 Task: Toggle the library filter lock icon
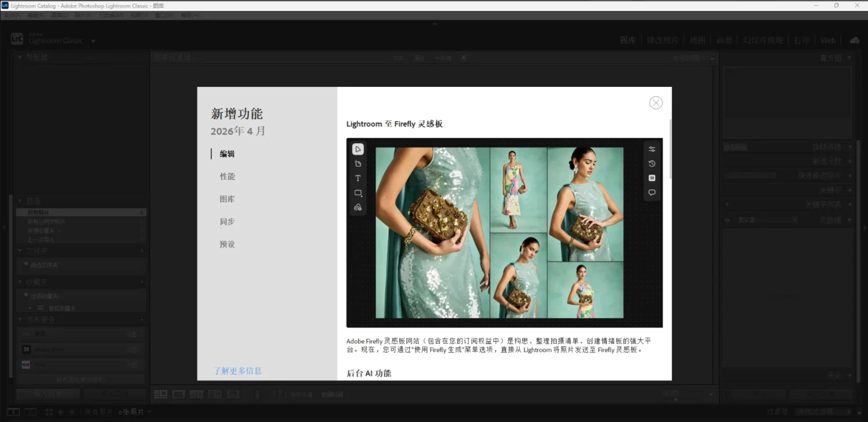point(713,57)
